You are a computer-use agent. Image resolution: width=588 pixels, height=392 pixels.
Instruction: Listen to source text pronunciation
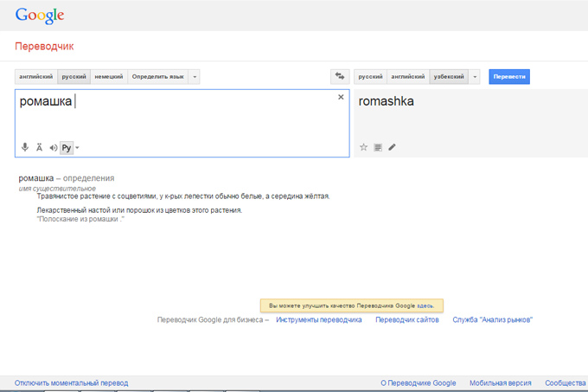tap(54, 147)
